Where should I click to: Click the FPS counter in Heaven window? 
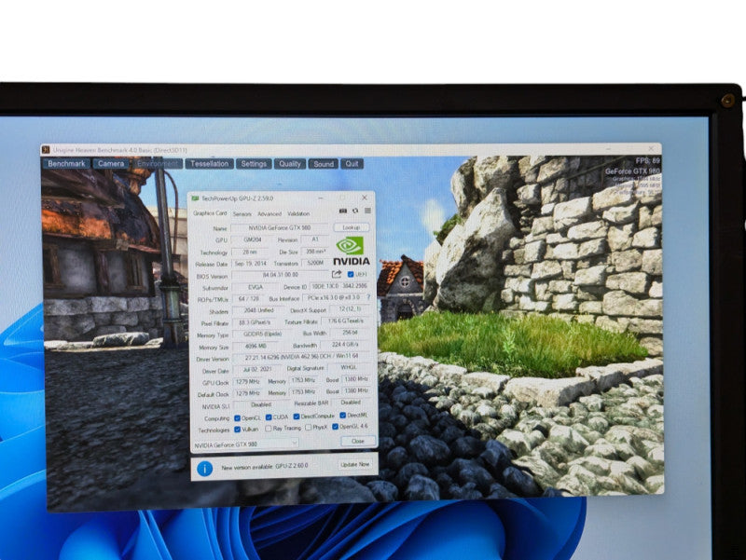(x=647, y=160)
